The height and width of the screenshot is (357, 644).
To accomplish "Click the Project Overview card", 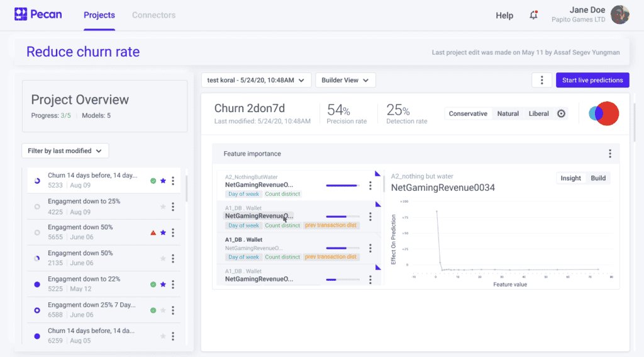I will (x=105, y=106).
